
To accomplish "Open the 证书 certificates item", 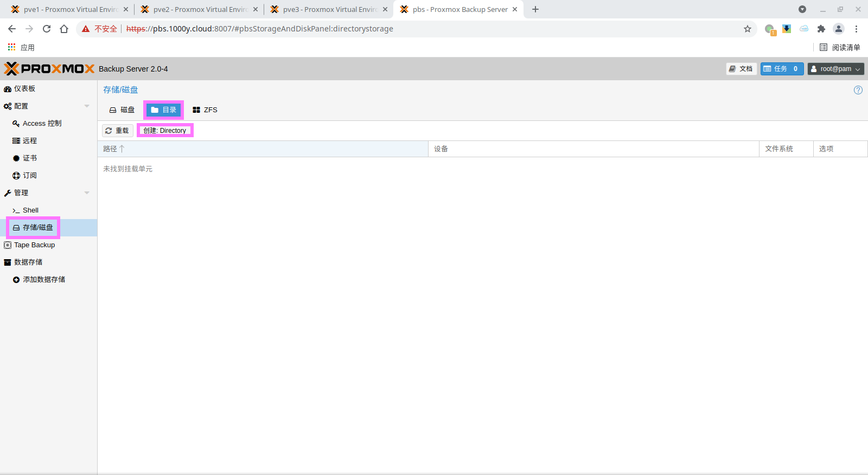I will pos(30,158).
